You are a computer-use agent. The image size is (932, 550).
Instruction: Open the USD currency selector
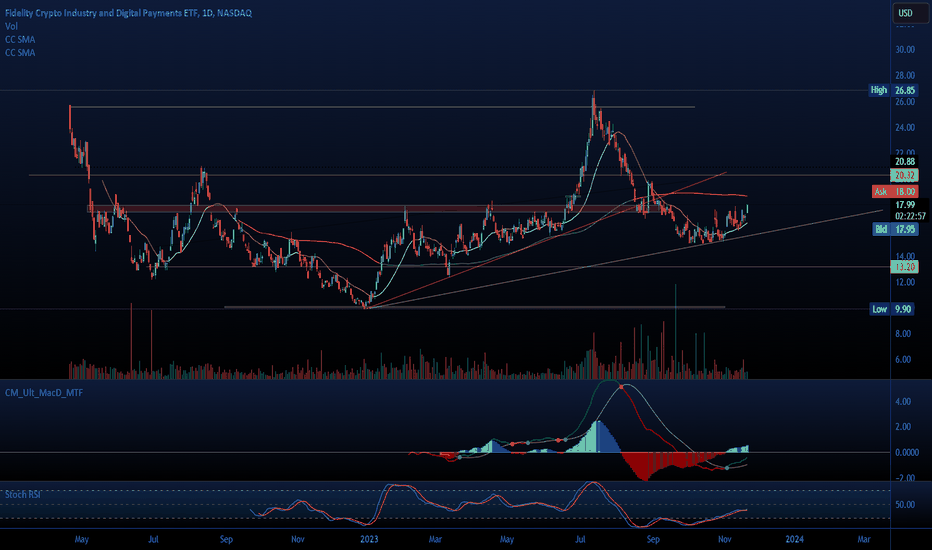(909, 13)
